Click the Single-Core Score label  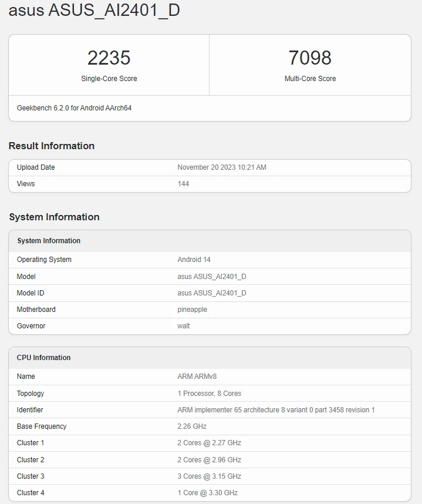click(x=109, y=79)
